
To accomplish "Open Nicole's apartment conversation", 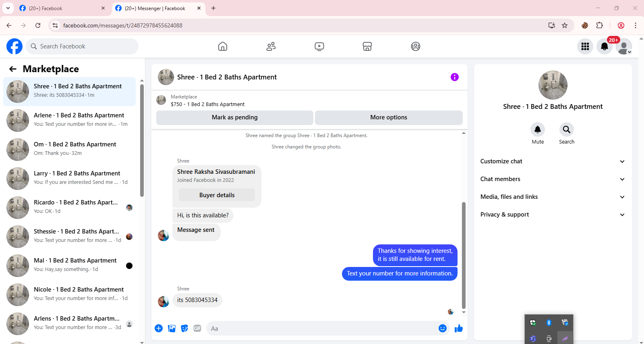I will click(70, 295).
